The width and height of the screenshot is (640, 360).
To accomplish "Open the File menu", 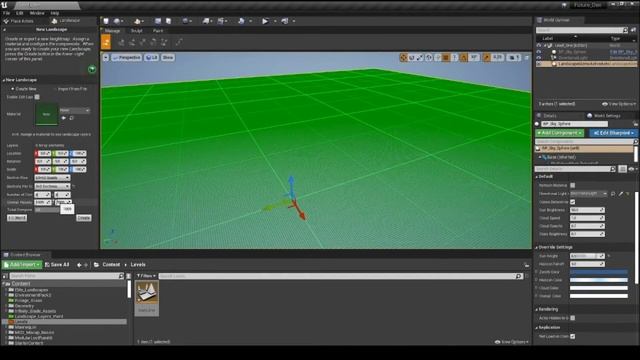I will click(7, 13).
